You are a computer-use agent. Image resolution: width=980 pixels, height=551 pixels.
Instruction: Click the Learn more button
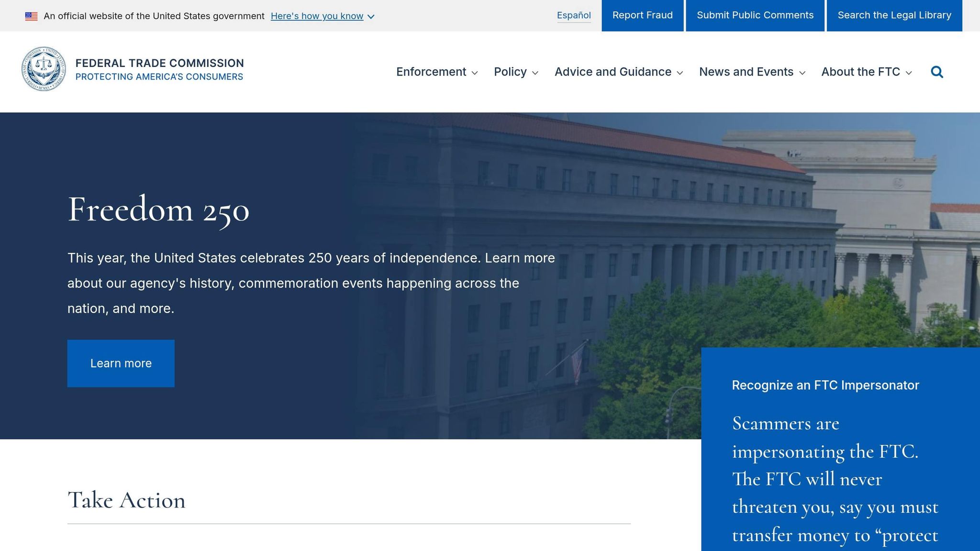point(121,364)
